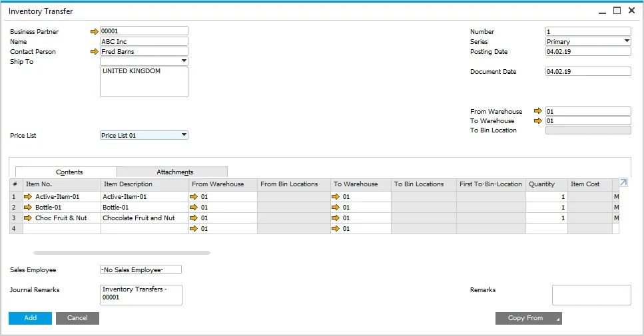Open the Price List 01 dropdown
The width and height of the screenshot is (644, 336).
(x=184, y=135)
